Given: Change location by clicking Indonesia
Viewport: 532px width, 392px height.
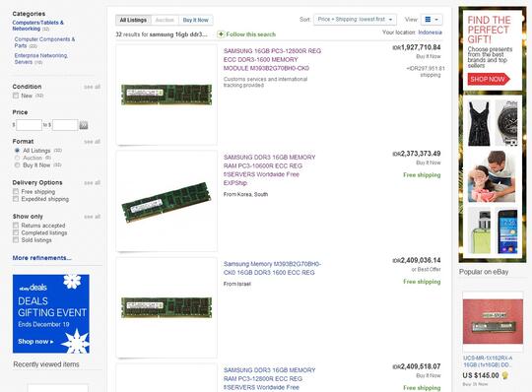Looking at the screenshot, I should click(430, 33).
